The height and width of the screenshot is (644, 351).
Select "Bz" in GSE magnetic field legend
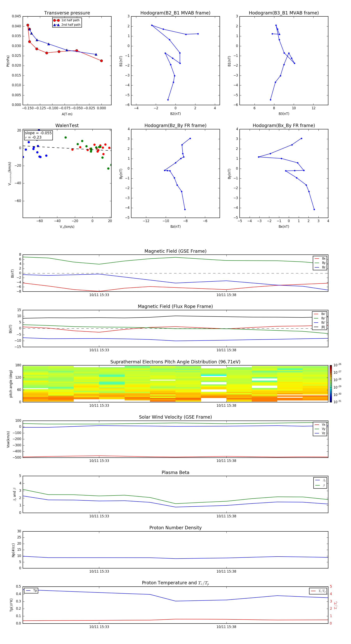[x=320, y=268]
